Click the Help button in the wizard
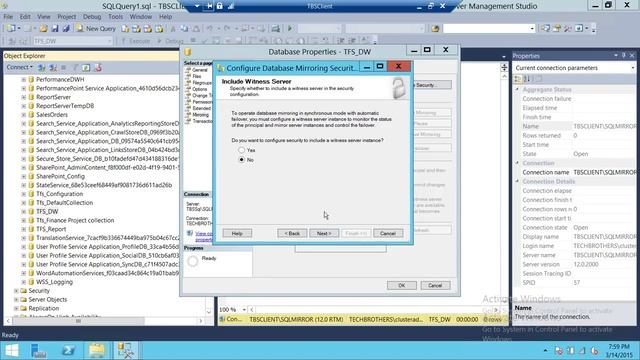Viewport: 640px width, 360px height. (237, 233)
